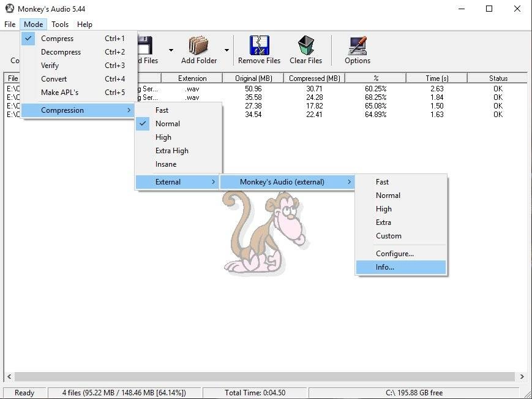Screen dimensions: 532x399
Task: Click the 68.25% compression value
Action: pos(376,97)
